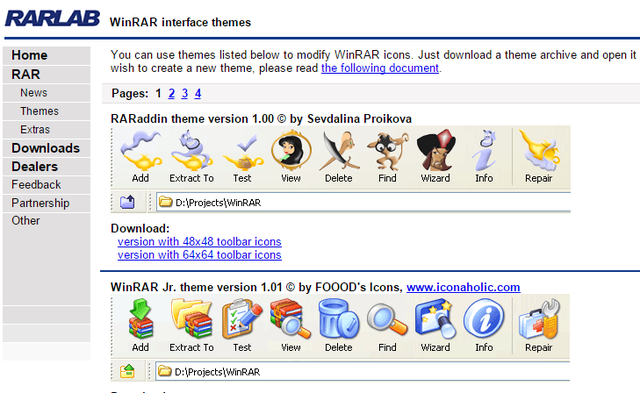Open 'the following document' link

tap(380, 68)
